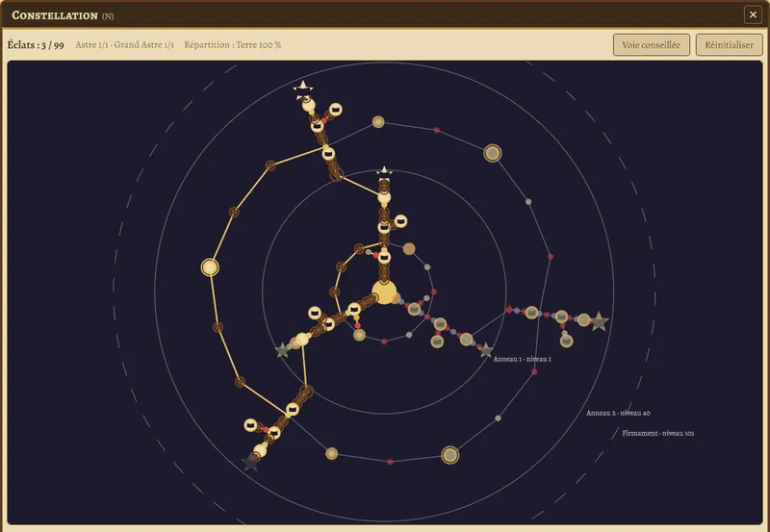The height and width of the screenshot is (532, 770).
Task: Select bright double-ringed node on leftmost gold path
Action: click(x=210, y=267)
